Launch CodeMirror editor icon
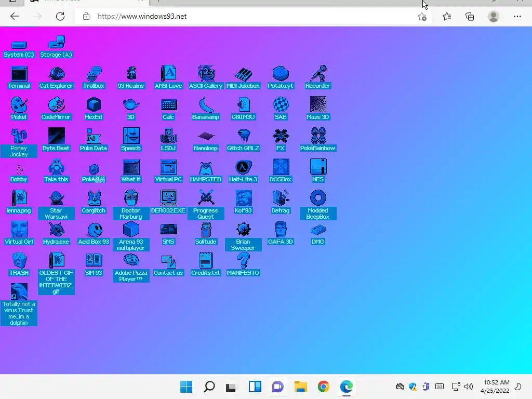The width and height of the screenshot is (532, 399). [56, 109]
